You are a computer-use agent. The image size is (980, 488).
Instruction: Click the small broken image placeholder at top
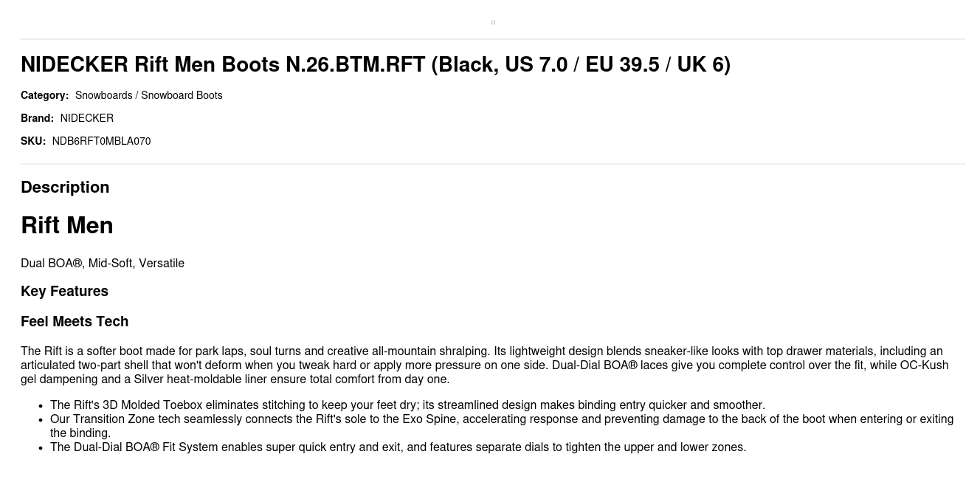tap(493, 22)
